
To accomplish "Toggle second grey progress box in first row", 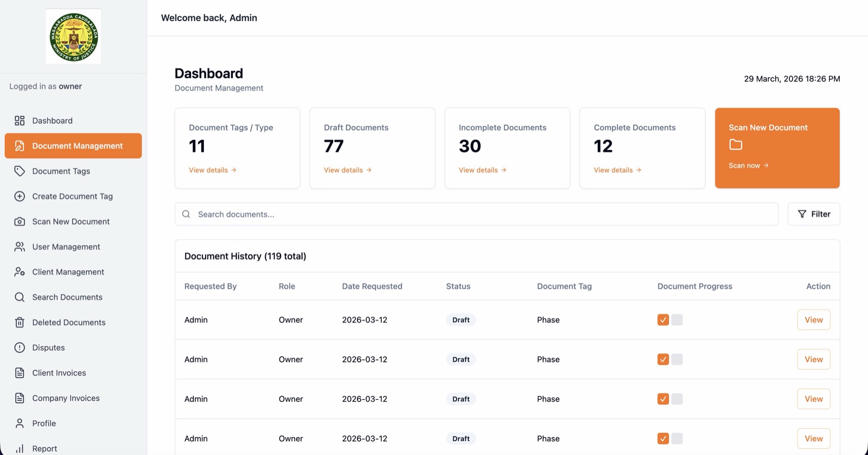I will [677, 320].
